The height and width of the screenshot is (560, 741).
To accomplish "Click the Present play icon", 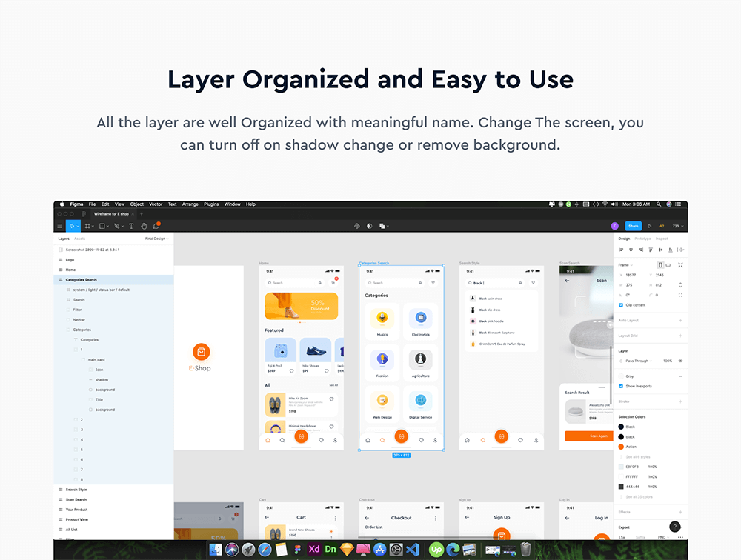I will pyautogui.click(x=650, y=226).
